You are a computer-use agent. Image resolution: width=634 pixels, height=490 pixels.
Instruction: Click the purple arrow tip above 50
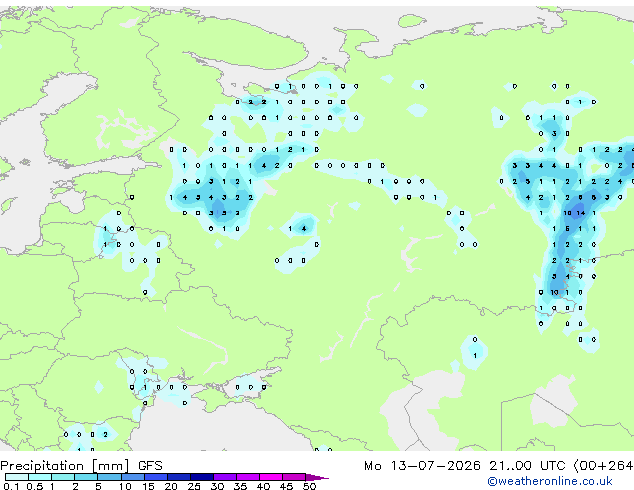[x=317, y=477]
